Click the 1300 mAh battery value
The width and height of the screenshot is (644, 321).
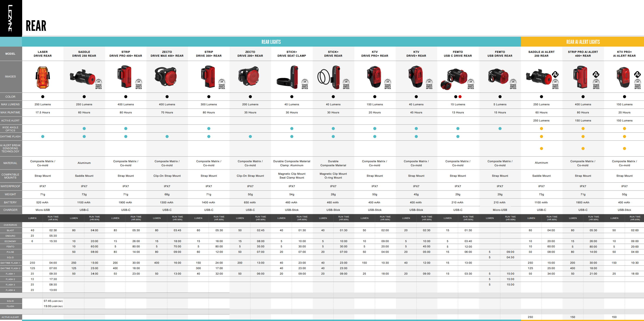tap(167, 203)
